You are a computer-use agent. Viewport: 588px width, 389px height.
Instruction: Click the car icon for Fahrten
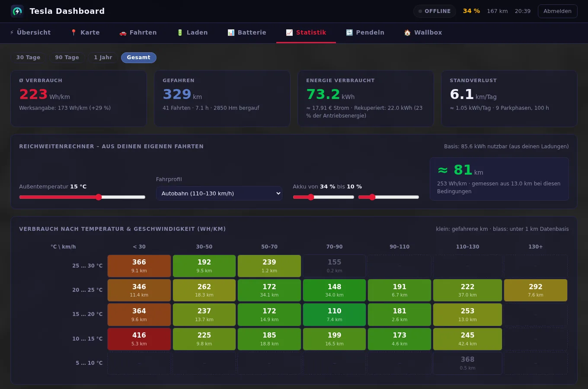click(x=123, y=33)
